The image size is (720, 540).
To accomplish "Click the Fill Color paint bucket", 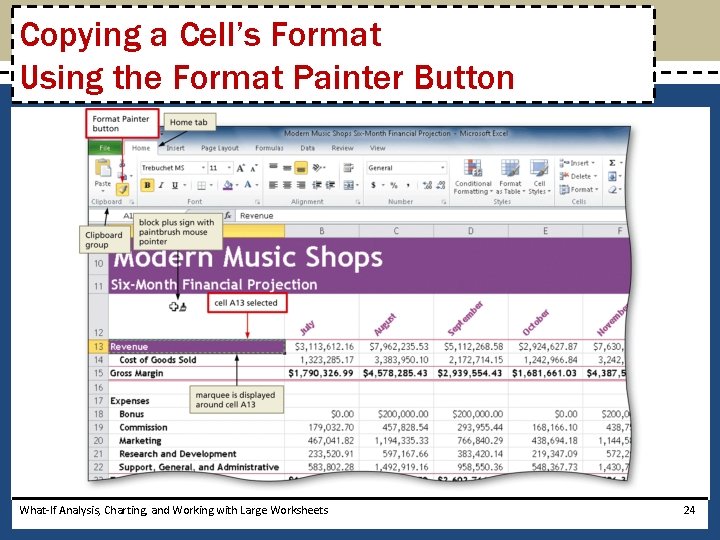I will (228, 186).
